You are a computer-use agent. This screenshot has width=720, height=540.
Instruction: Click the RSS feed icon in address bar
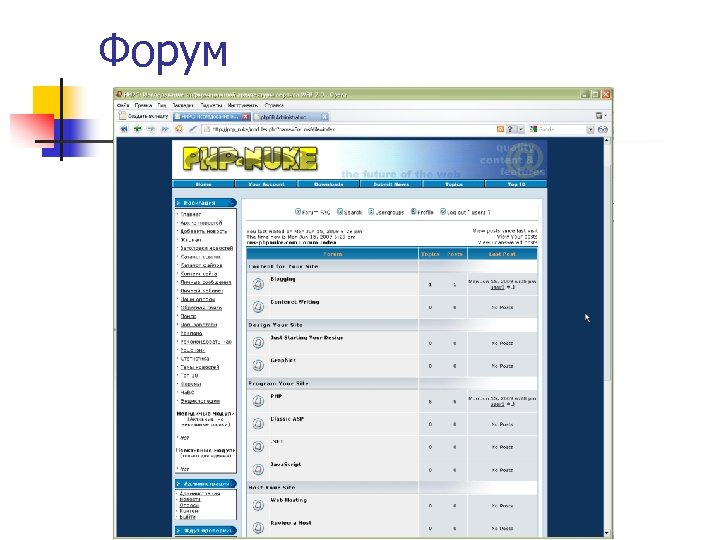tap(501, 129)
